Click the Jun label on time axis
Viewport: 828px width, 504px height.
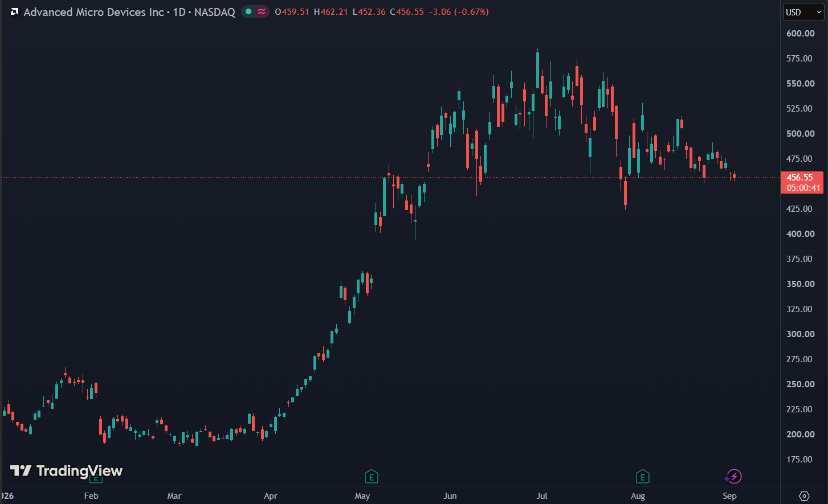click(x=450, y=496)
